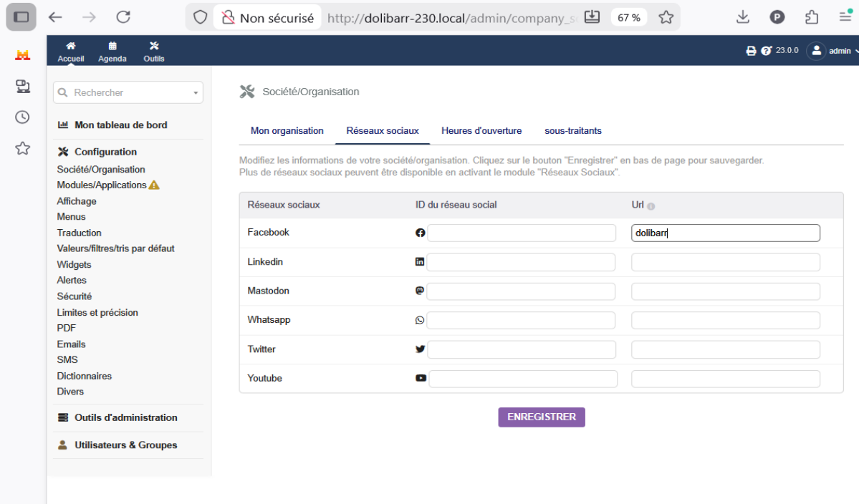Open the Agenda calendar menu
The height and width of the screenshot is (504, 859).
(112, 52)
